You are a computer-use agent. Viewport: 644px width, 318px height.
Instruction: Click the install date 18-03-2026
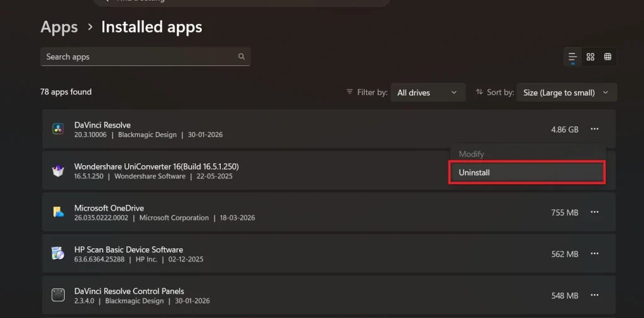pos(236,218)
